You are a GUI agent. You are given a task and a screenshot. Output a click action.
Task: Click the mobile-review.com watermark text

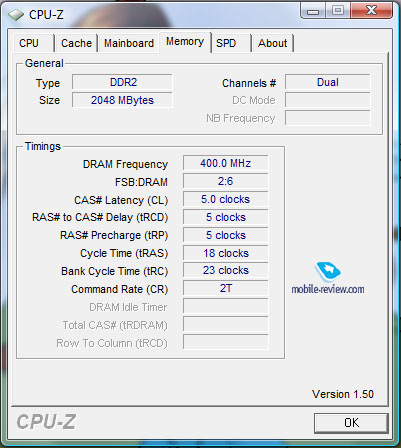pos(328,289)
